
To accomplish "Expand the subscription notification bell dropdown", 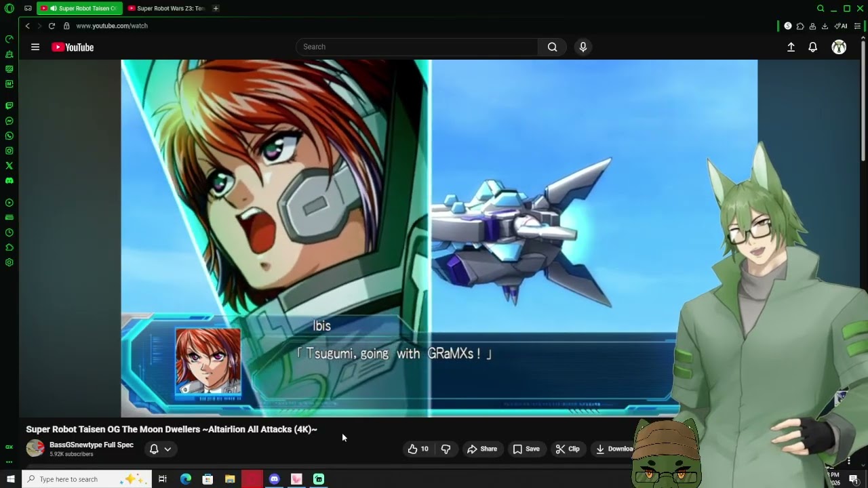I will 161,449.
